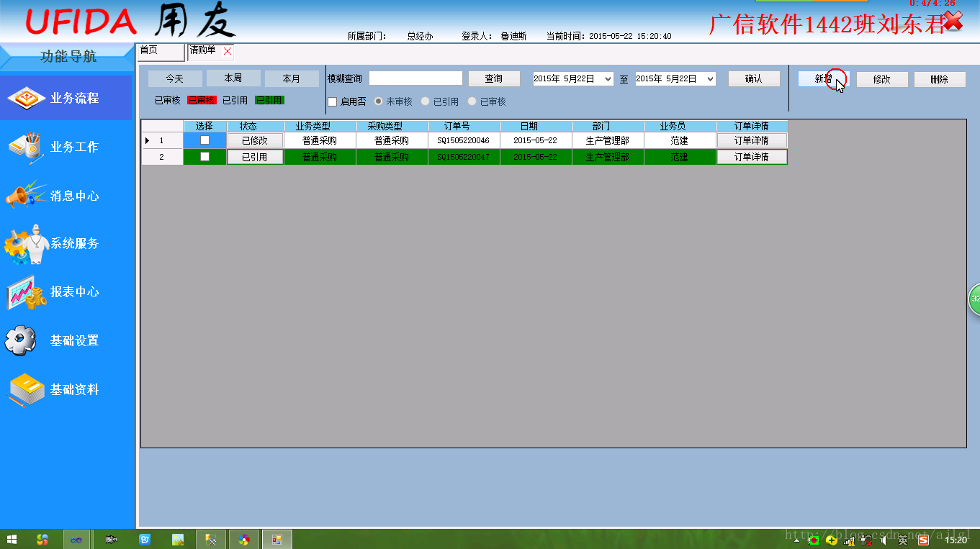This screenshot has height=549, width=980.
Task: Click the 查询 search button
Action: click(493, 79)
